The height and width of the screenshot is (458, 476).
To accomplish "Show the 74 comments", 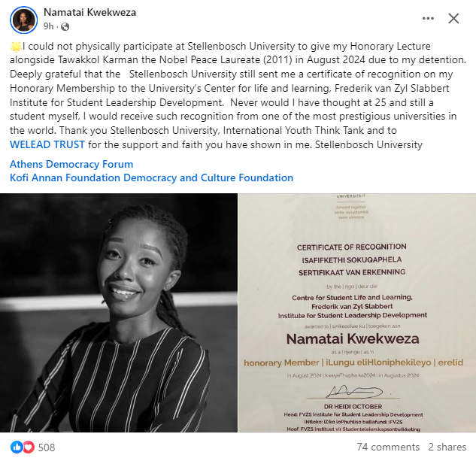I will point(388,447).
